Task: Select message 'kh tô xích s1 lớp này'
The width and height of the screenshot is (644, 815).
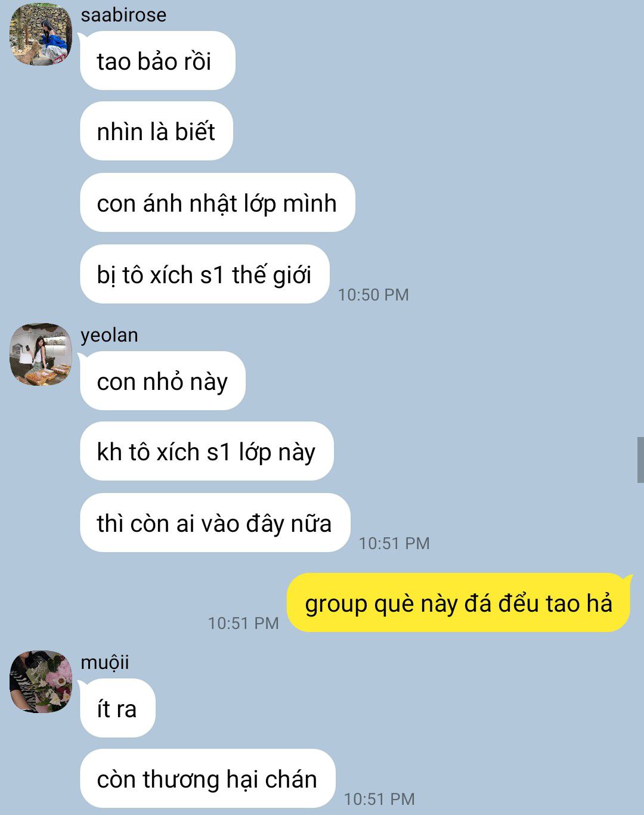Action: [x=206, y=451]
